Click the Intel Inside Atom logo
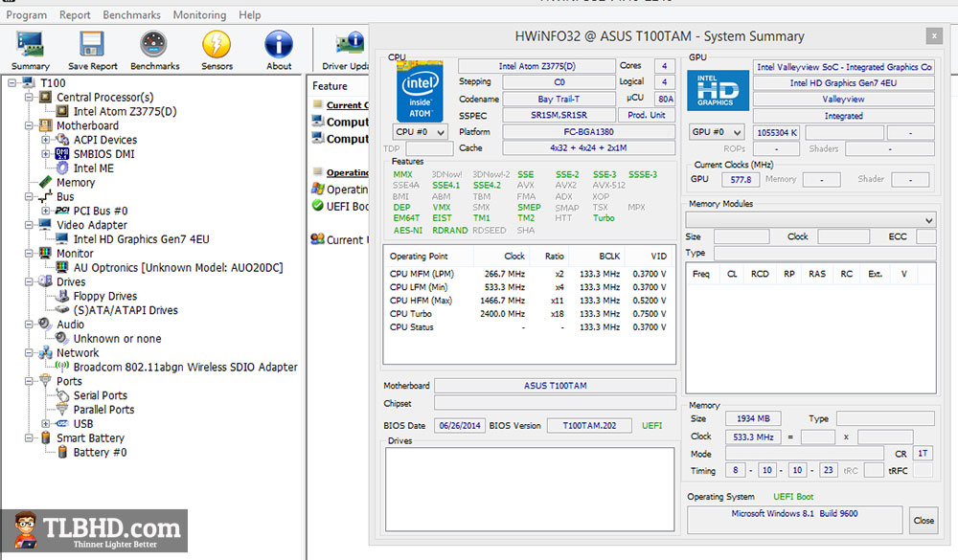 pos(420,92)
